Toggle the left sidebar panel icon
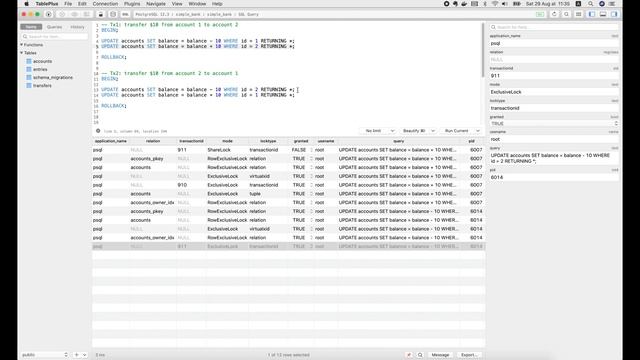This screenshot has width=640, height=360. 591,14
